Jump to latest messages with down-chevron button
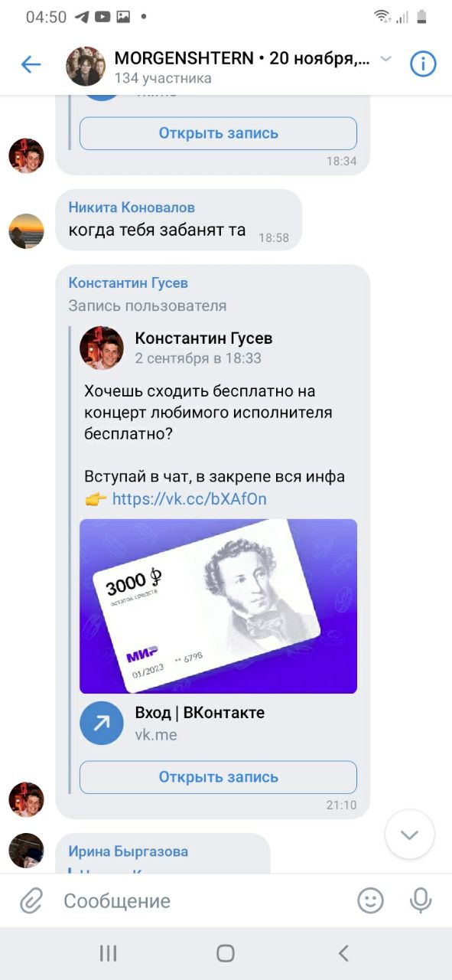 (x=410, y=834)
